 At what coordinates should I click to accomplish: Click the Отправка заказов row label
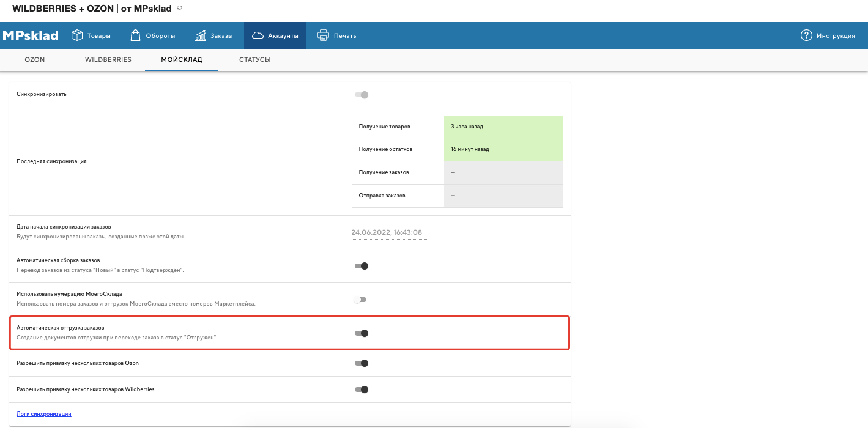pyautogui.click(x=382, y=196)
